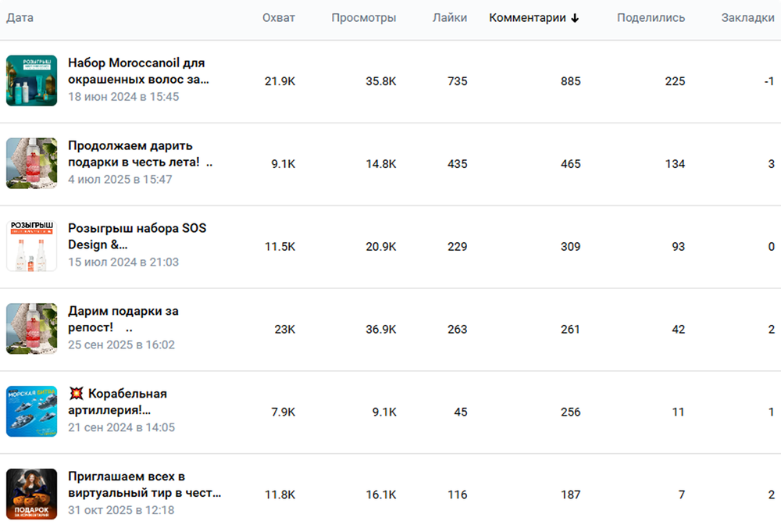Sort the table by Лайки column
781x532 pixels.
tap(450, 18)
